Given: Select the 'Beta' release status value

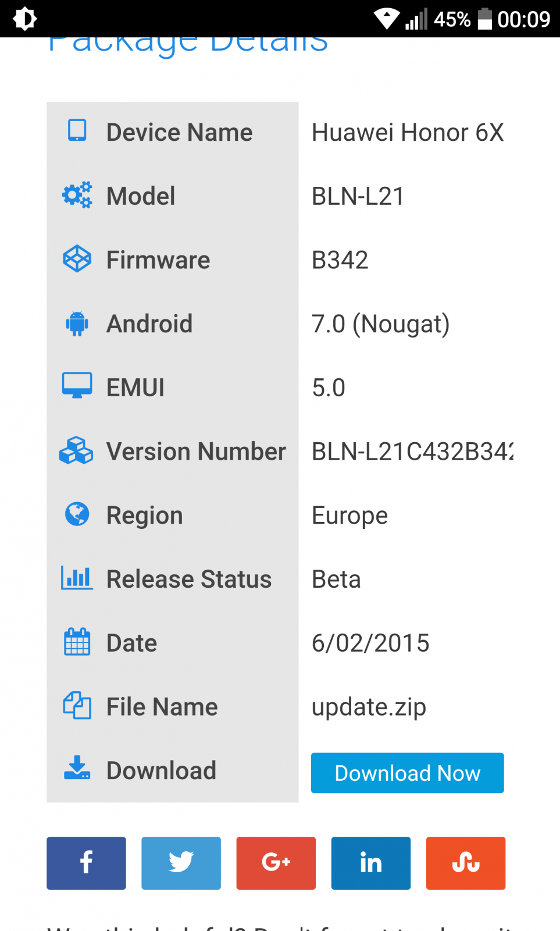Looking at the screenshot, I should 336,580.
